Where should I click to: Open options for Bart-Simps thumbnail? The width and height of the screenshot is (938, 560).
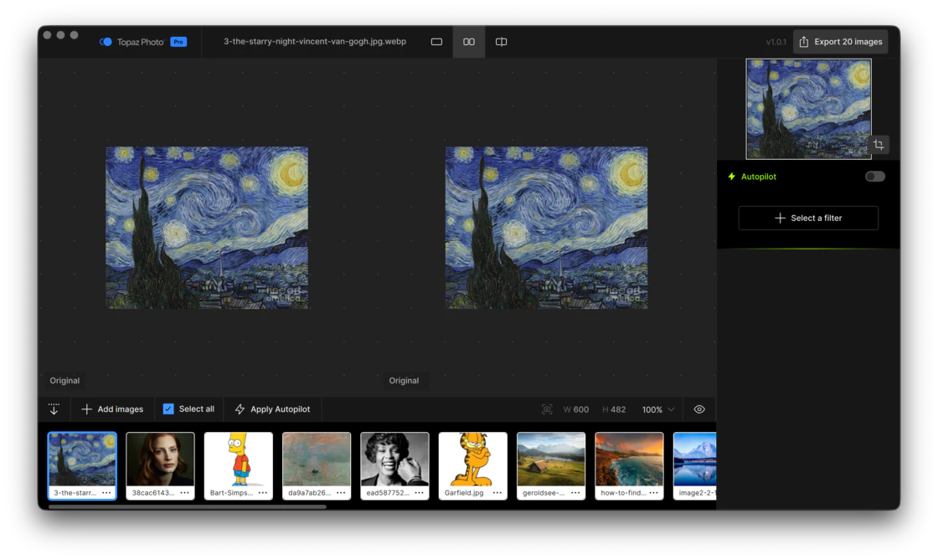pos(263,493)
